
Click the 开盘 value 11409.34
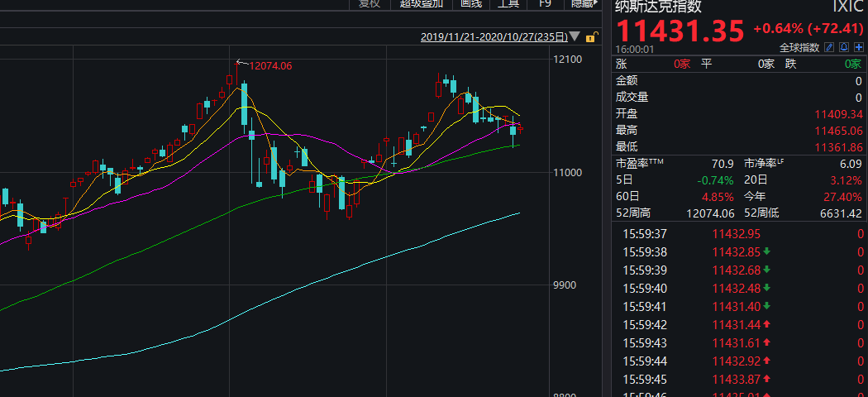[x=839, y=114]
